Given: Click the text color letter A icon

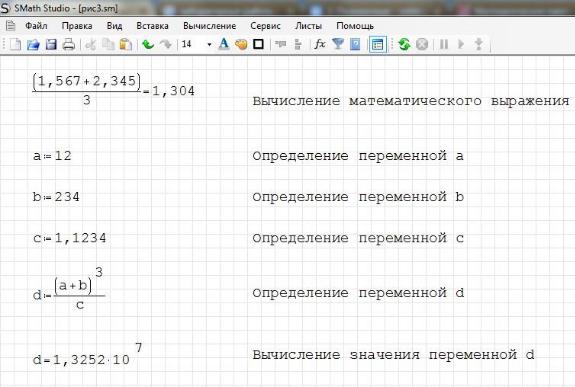Looking at the screenshot, I should (224, 44).
